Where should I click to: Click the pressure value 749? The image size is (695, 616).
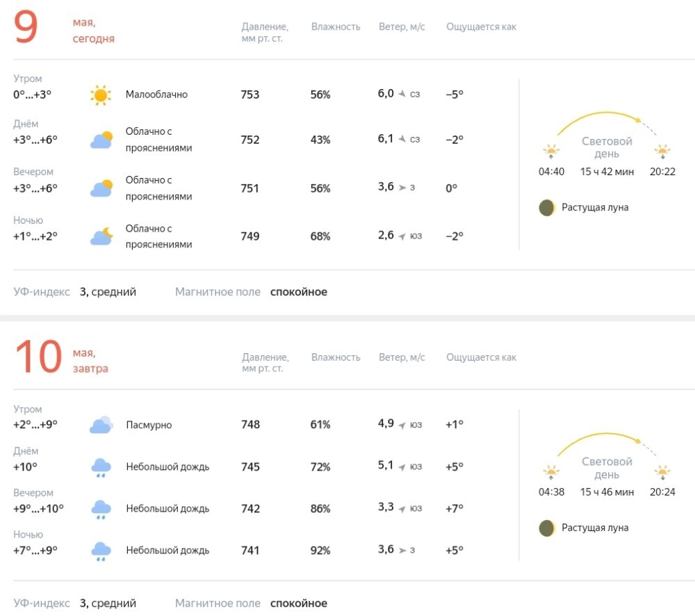pos(250,236)
